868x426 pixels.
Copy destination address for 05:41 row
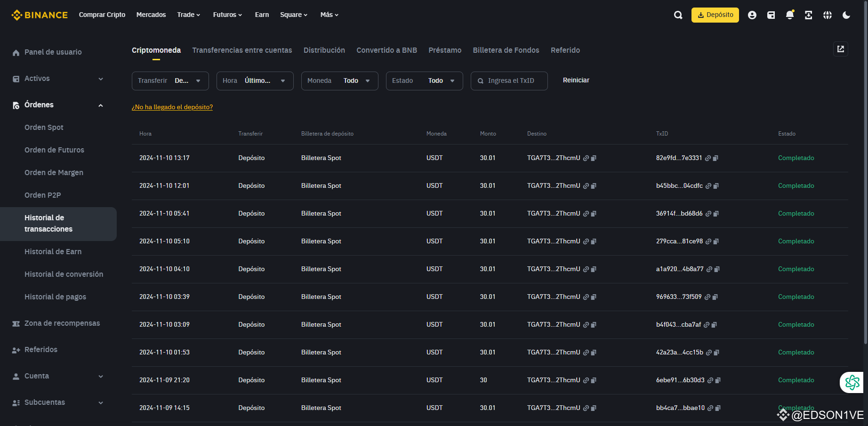[x=594, y=214]
